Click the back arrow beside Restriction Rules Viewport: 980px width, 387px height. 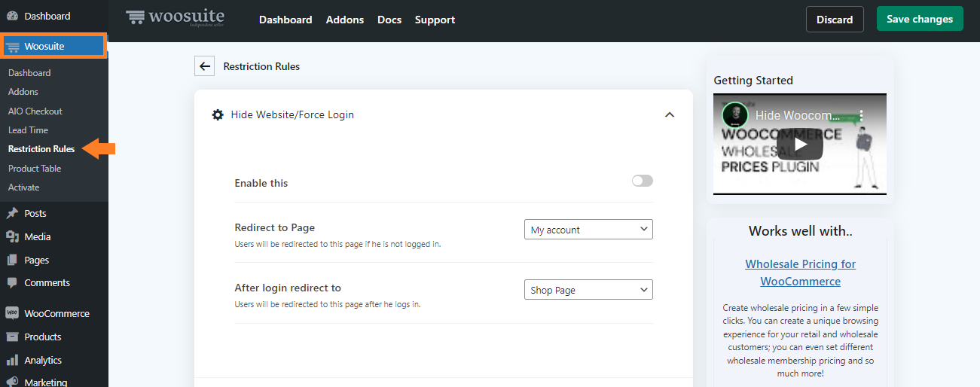pyautogui.click(x=204, y=66)
